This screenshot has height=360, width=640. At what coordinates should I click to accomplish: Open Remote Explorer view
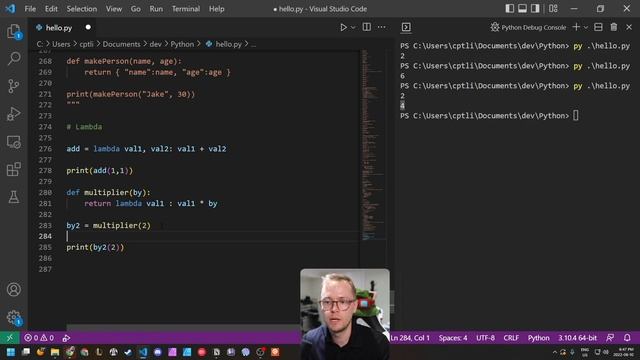pyautogui.click(x=13, y=141)
